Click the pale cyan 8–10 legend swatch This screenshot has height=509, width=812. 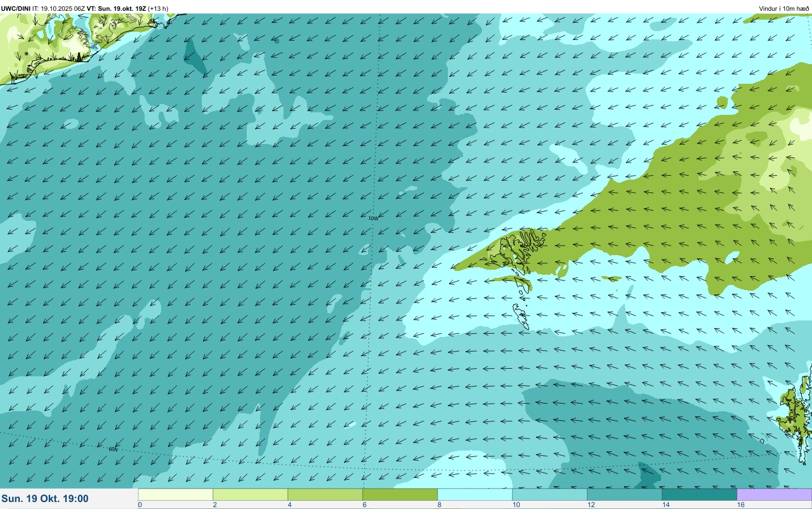point(475,494)
